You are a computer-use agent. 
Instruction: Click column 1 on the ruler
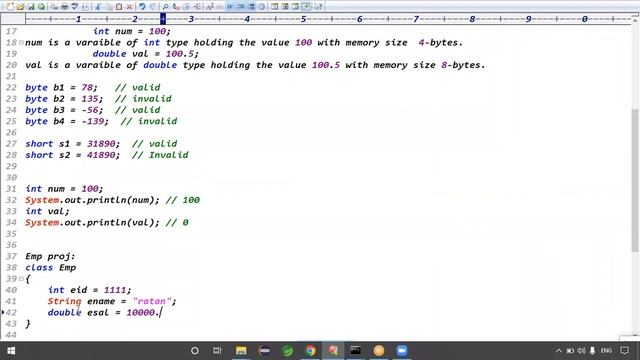coord(78,19)
